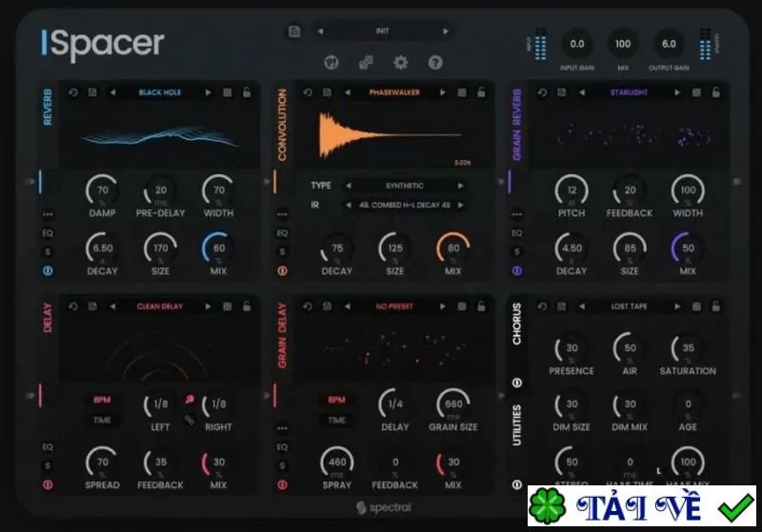Save the Grain Reverb preset with the disk icon
762x532 pixels.
coord(561,92)
